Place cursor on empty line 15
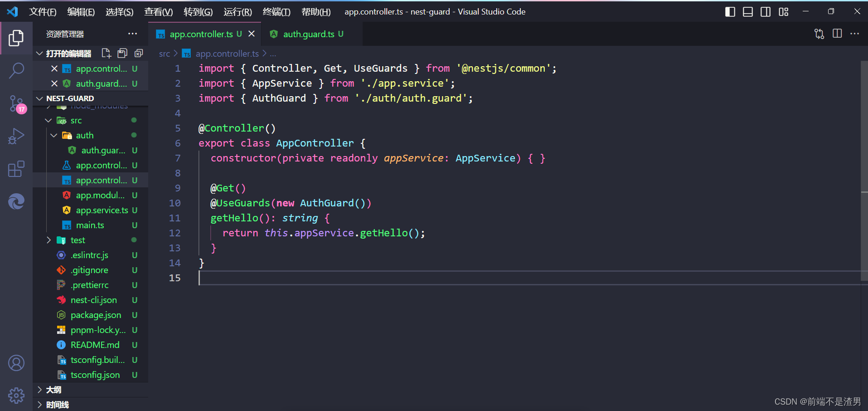The height and width of the screenshot is (411, 868). click(529, 278)
